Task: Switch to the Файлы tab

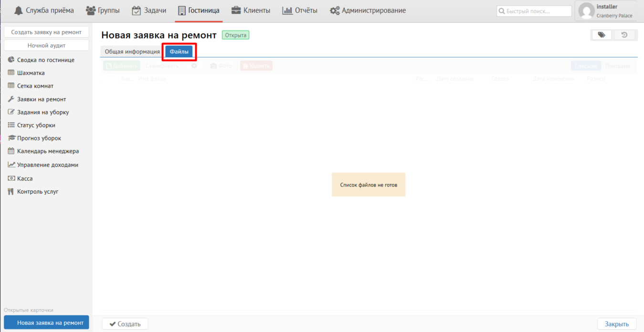Action: (x=179, y=52)
